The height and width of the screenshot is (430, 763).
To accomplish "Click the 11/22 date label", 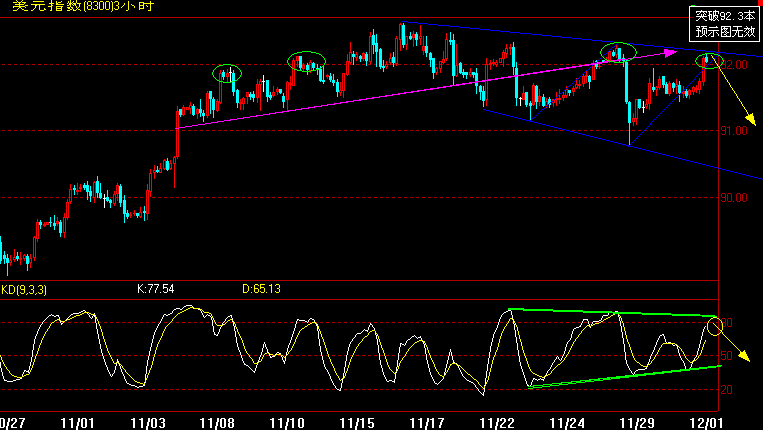I will [x=497, y=423].
